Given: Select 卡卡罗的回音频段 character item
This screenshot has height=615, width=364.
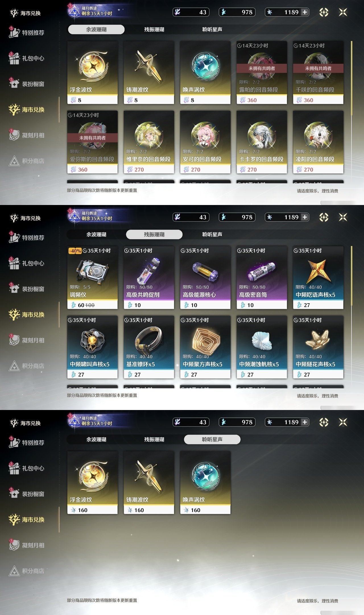Looking at the screenshot, I should point(262,142).
